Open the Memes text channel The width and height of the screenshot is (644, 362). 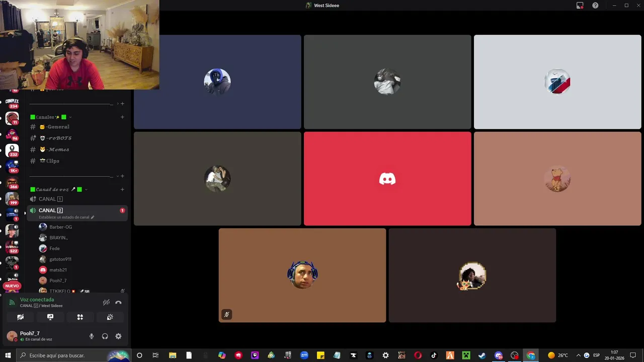(76, 149)
